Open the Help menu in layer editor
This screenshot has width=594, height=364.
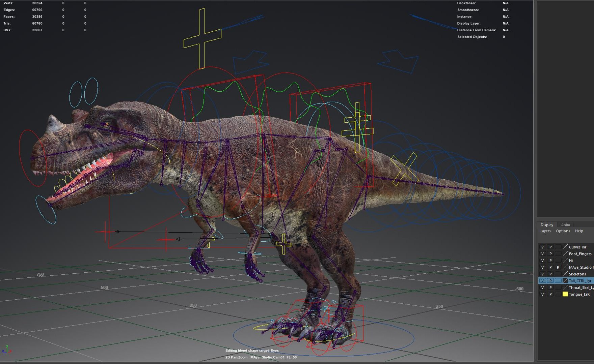[x=579, y=231]
